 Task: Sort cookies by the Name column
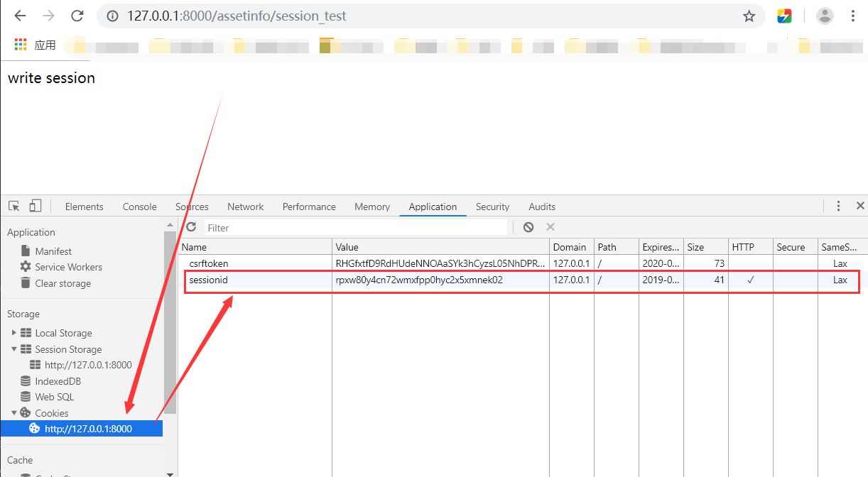click(x=255, y=247)
